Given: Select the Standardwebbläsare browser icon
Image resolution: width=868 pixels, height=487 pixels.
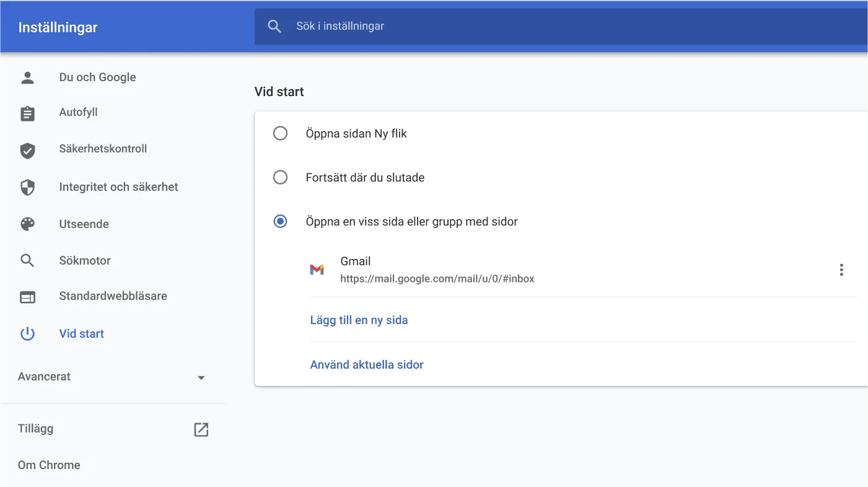Looking at the screenshot, I should (27, 297).
